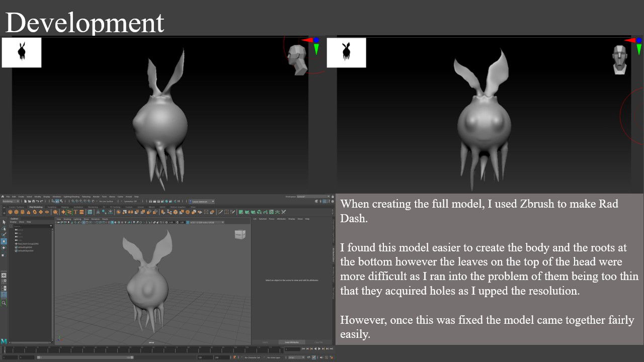Toggle the paint selection tool in toolbox
Image resolution: width=644 pixels, height=362 pixels.
4,234
